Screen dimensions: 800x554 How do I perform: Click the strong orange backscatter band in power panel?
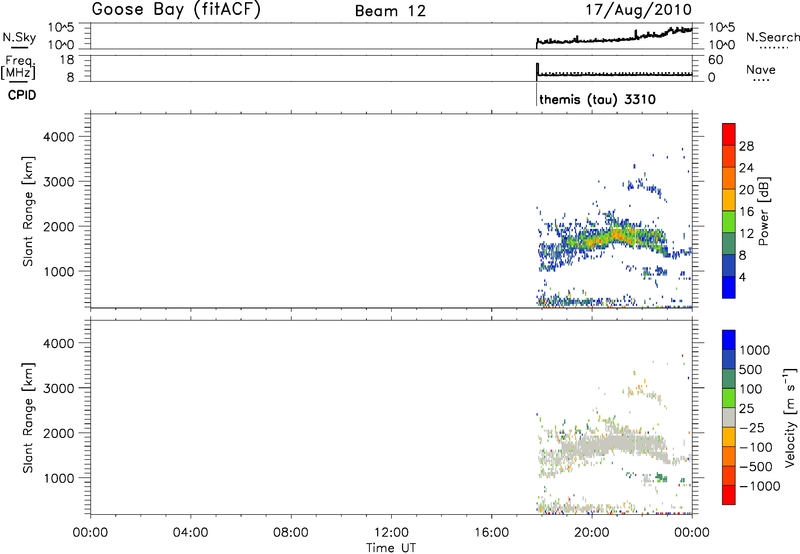click(x=617, y=235)
